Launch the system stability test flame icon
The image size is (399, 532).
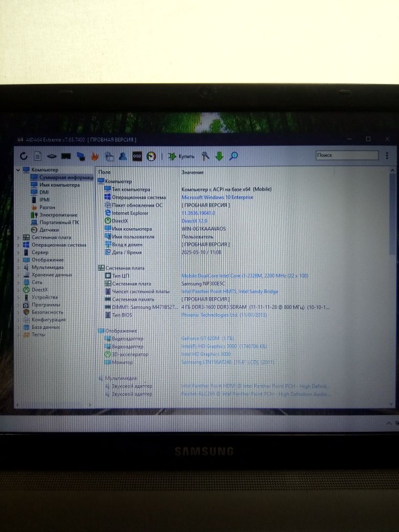click(95, 156)
